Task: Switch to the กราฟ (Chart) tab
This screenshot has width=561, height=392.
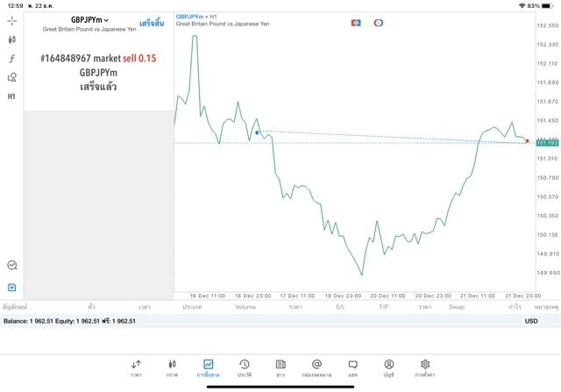Action: click(172, 367)
